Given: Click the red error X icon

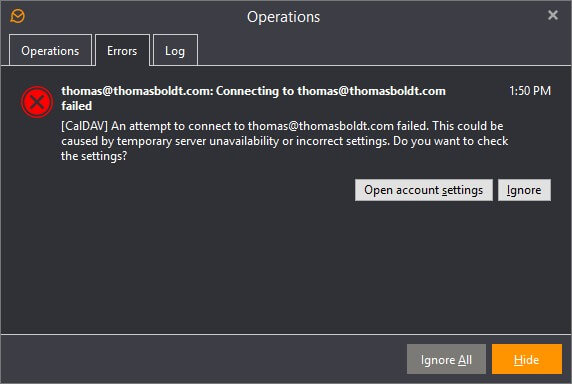Looking at the screenshot, I should 37,102.
